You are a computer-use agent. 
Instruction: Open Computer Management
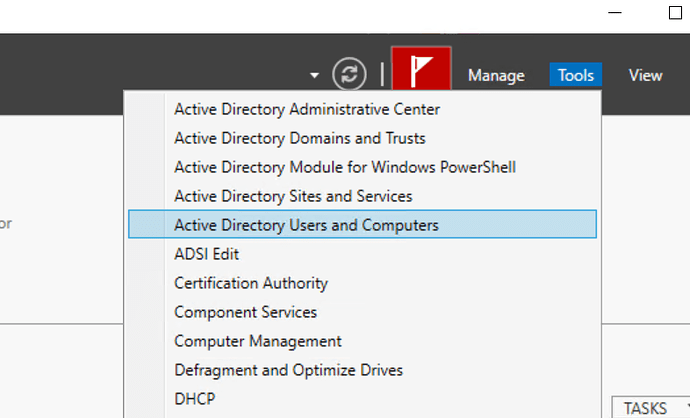[x=258, y=341]
